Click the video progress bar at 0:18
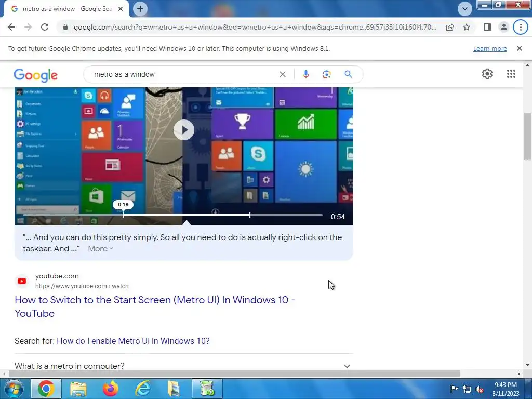Image resolution: width=532 pixels, height=399 pixels. 123,215
